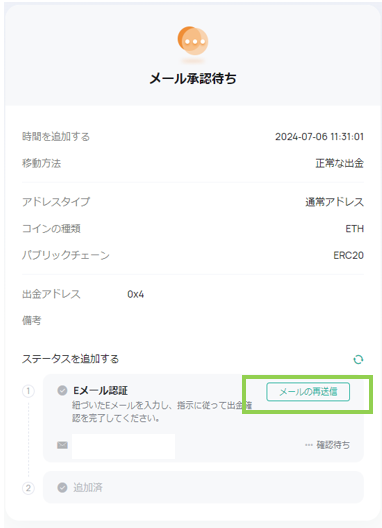This screenshot has height=528, width=382.
Task: Click the step 2 circle number icon
Action: click(x=28, y=488)
